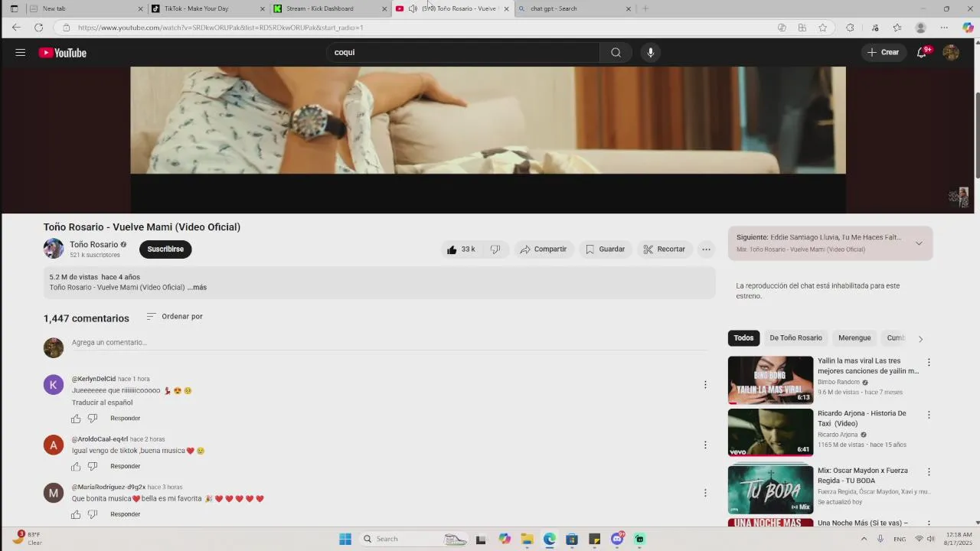Screen dimensions: 980x551
Task: Click the Windows taskbar Search box
Action: [x=414, y=539]
